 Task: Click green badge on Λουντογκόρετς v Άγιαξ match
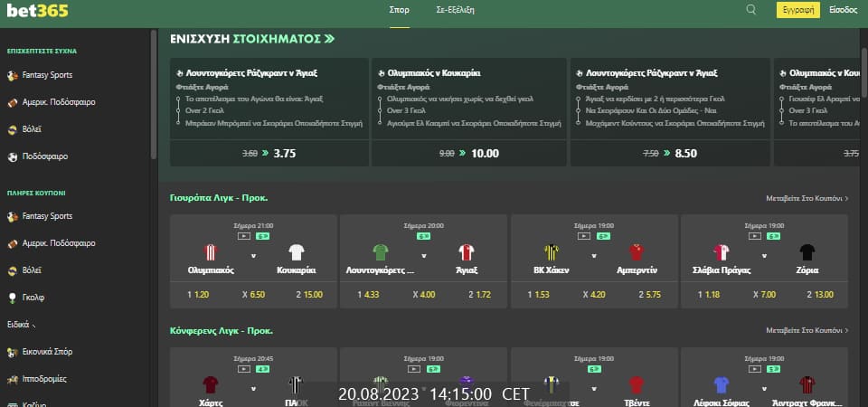pos(423,236)
